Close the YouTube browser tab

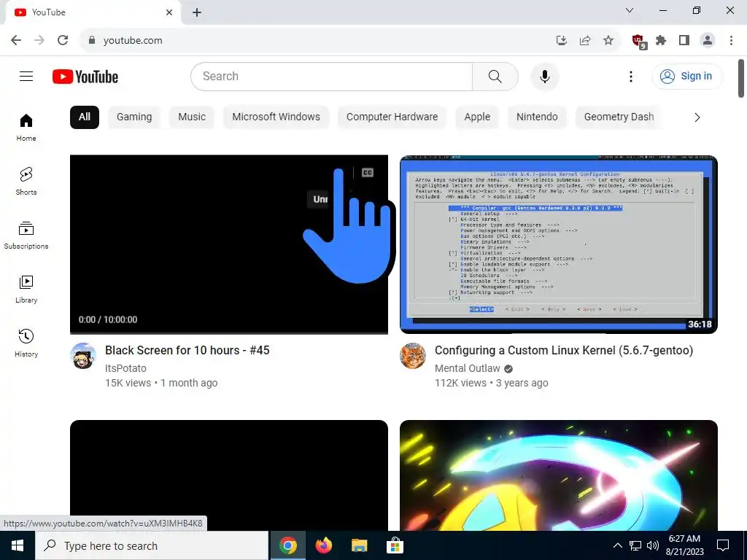pyautogui.click(x=169, y=12)
